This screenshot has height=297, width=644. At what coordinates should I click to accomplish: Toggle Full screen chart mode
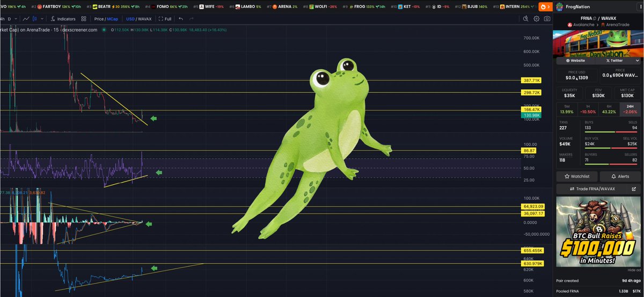[x=165, y=19]
